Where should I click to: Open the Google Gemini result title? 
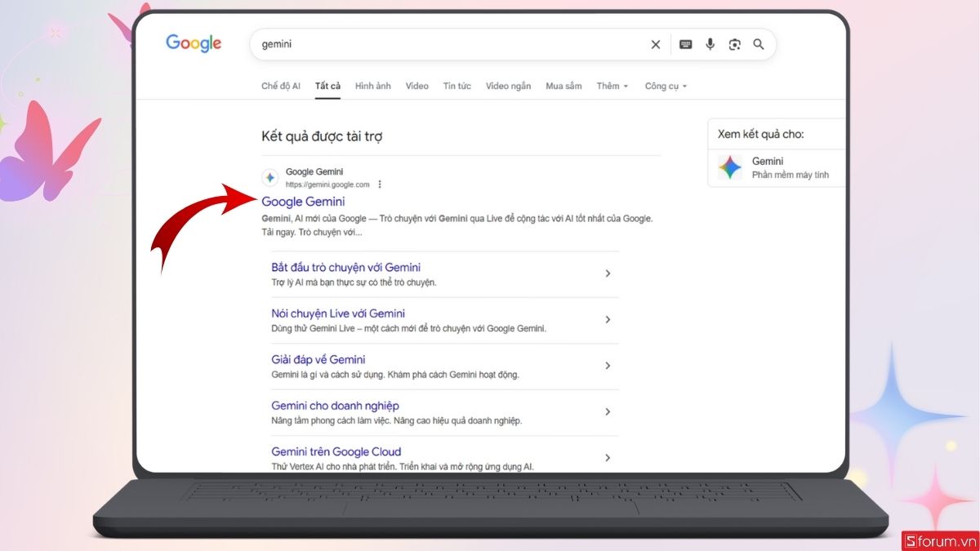pyautogui.click(x=303, y=202)
